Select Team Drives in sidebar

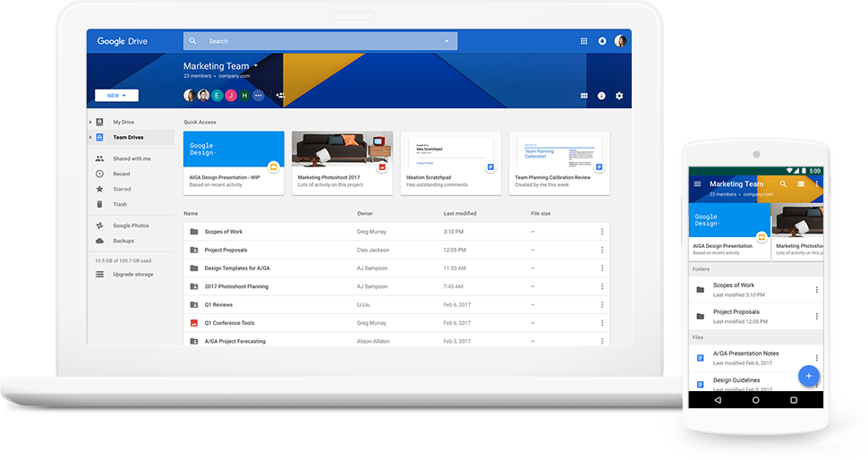pos(132,137)
